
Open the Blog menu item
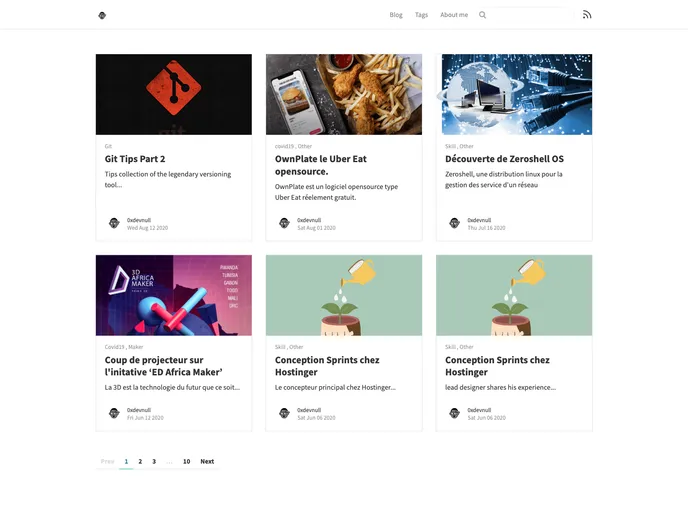[x=396, y=15]
